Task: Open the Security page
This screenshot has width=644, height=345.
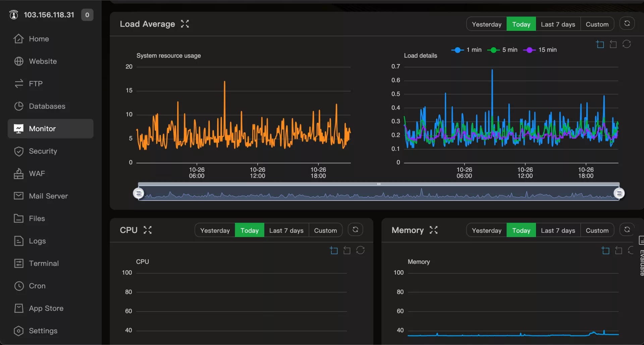Action: [x=50, y=151]
